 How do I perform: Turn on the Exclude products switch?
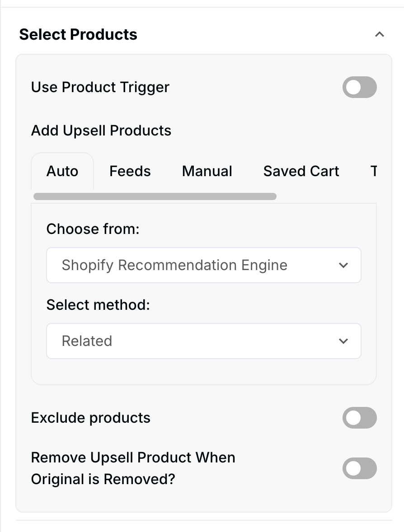[359, 418]
